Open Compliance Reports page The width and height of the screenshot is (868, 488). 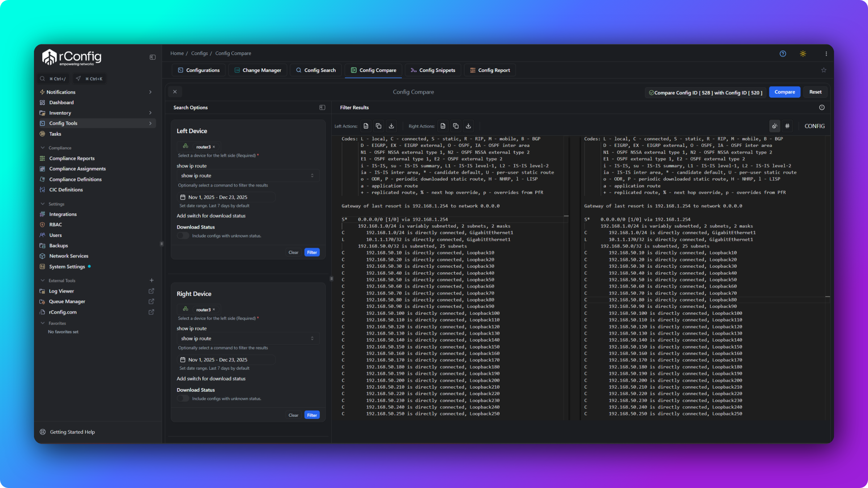pos(72,158)
